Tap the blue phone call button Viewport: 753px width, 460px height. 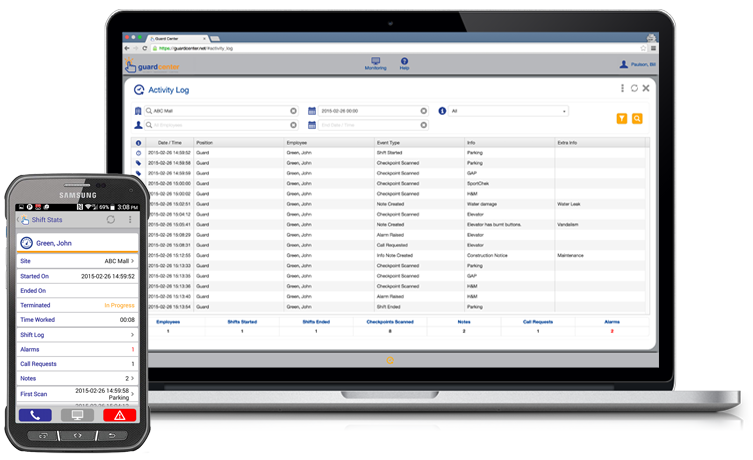pos(36,414)
